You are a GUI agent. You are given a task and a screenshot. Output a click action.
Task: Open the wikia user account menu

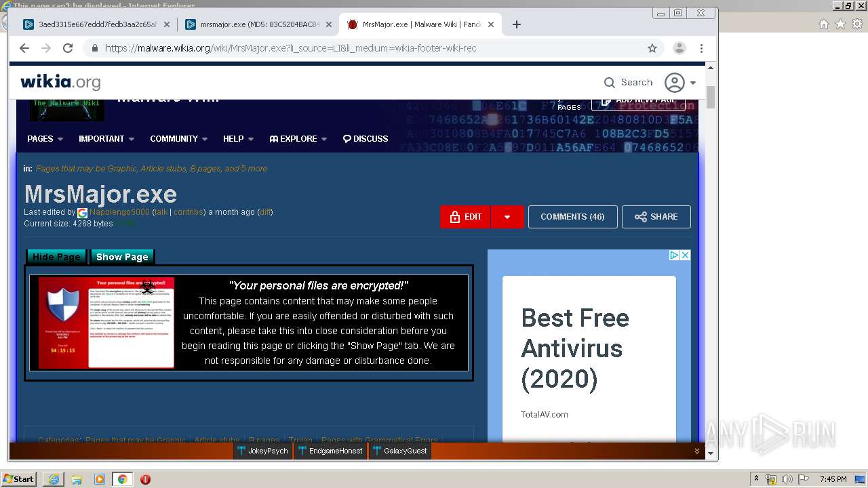(680, 83)
